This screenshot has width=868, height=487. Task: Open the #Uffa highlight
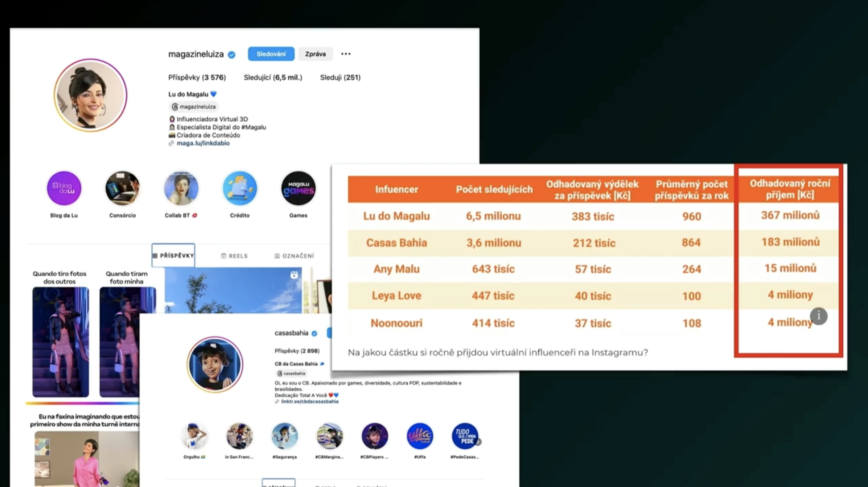[x=420, y=436]
